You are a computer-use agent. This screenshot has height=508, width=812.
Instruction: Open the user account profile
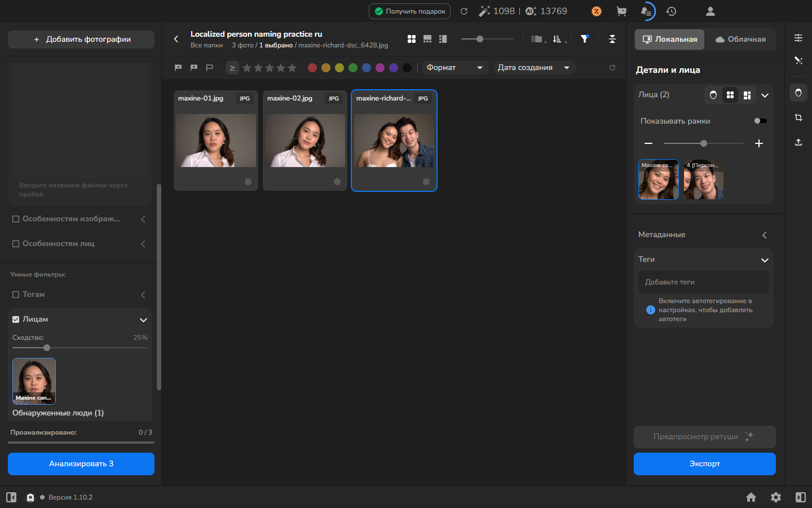710,11
